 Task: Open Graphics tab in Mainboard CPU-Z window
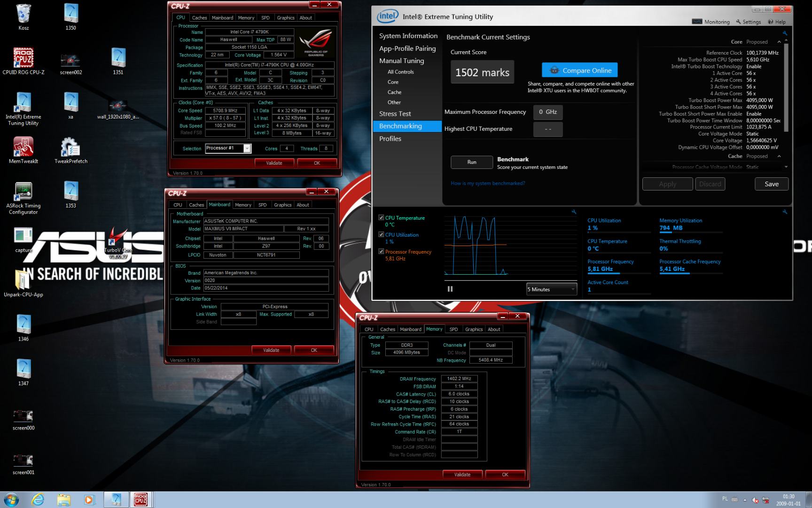tap(283, 205)
